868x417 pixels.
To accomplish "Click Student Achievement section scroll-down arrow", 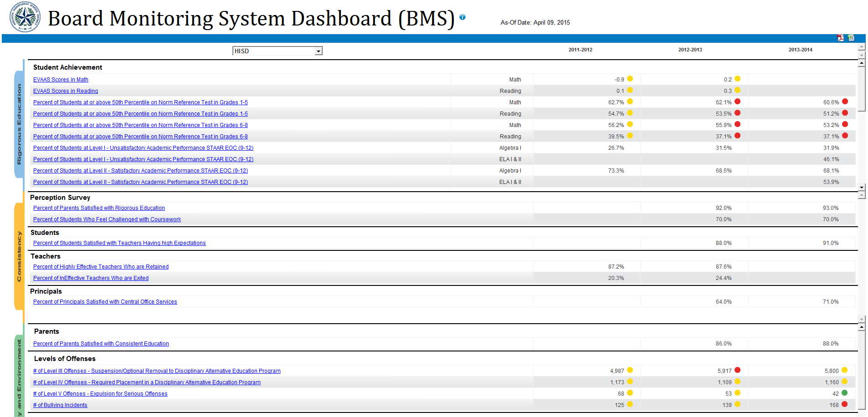I will (862, 187).
